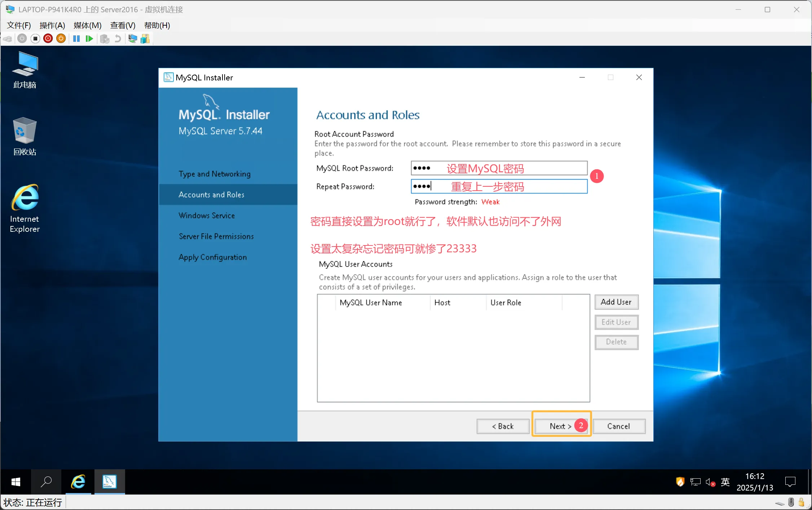
Task: Open the 帮助(H) menu
Action: coord(157,25)
